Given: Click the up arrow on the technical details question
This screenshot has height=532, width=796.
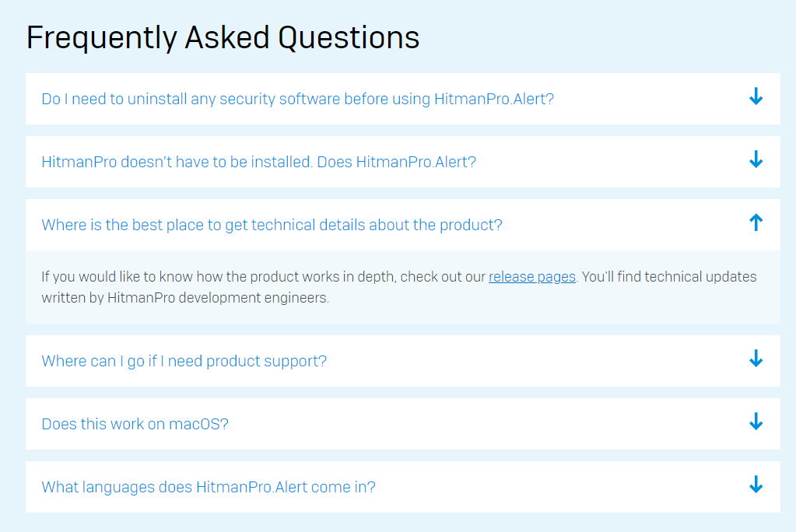Looking at the screenshot, I should (x=756, y=223).
